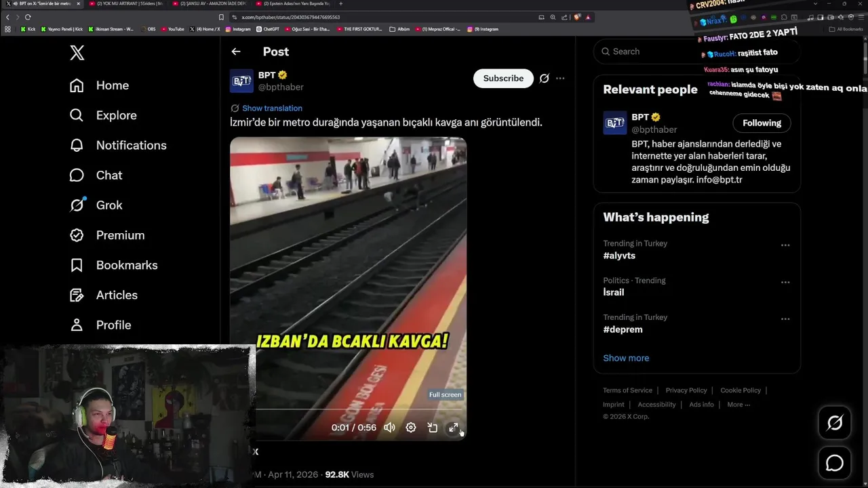The width and height of the screenshot is (868, 488).
Task: Open Cookie Policy link
Action: (741, 390)
